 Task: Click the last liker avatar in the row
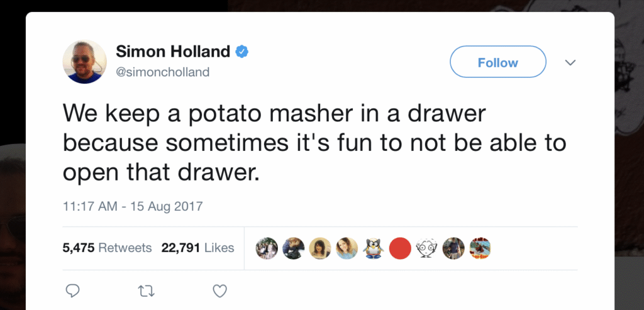coord(480,248)
